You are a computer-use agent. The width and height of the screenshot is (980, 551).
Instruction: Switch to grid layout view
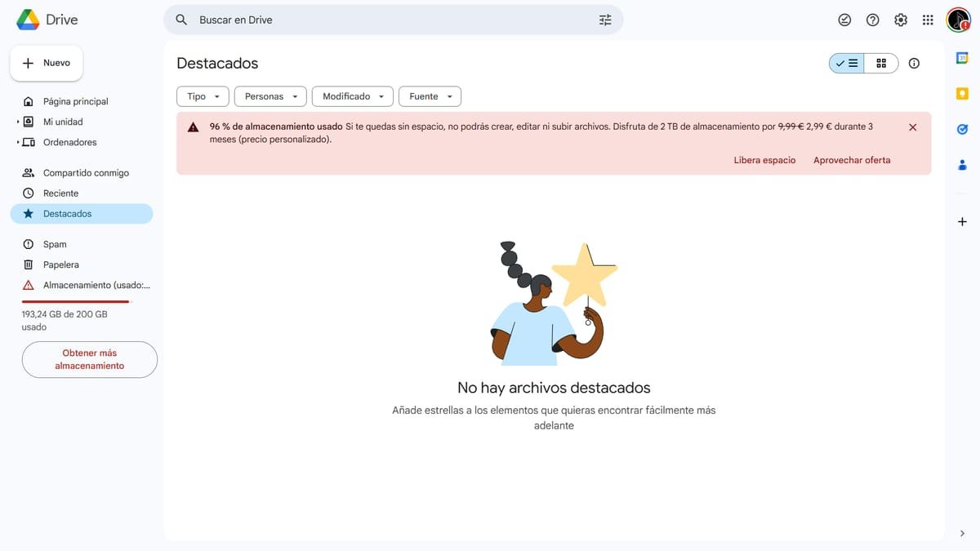click(881, 63)
